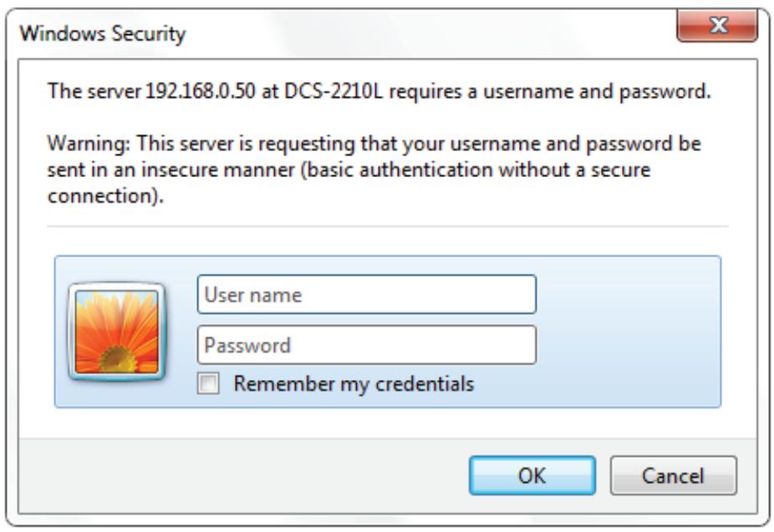Screen dimensions: 774x532
Task: Click the Windows Security title bar text
Action: 103,35
